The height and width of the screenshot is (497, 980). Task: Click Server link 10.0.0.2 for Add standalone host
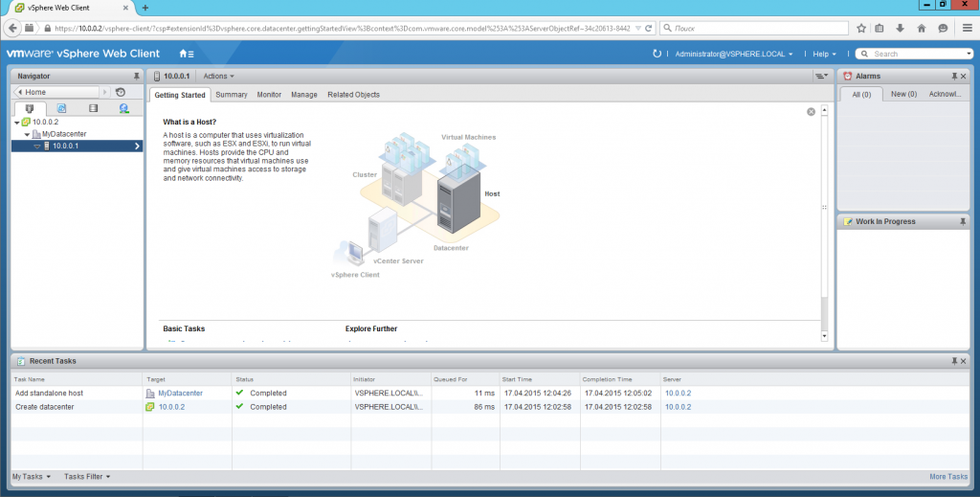point(678,394)
